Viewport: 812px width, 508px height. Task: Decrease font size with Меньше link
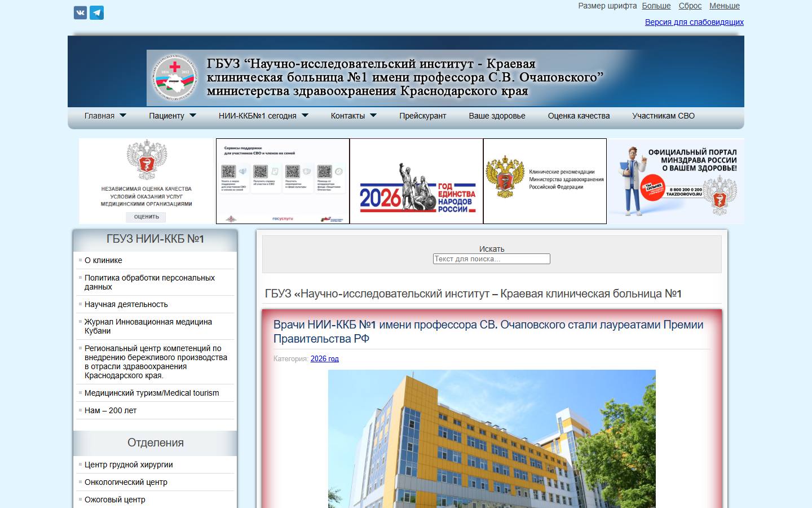pyautogui.click(x=725, y=6)
